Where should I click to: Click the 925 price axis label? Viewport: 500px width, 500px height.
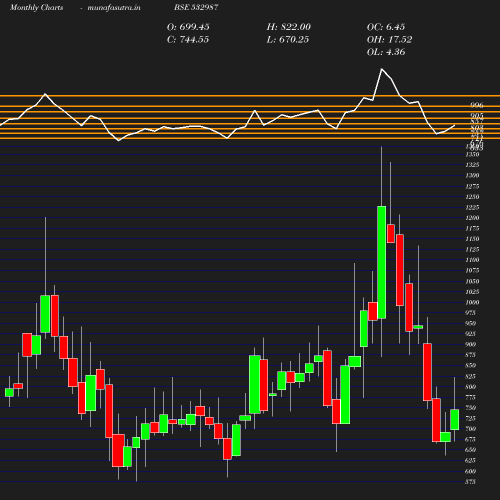(470, 334)
